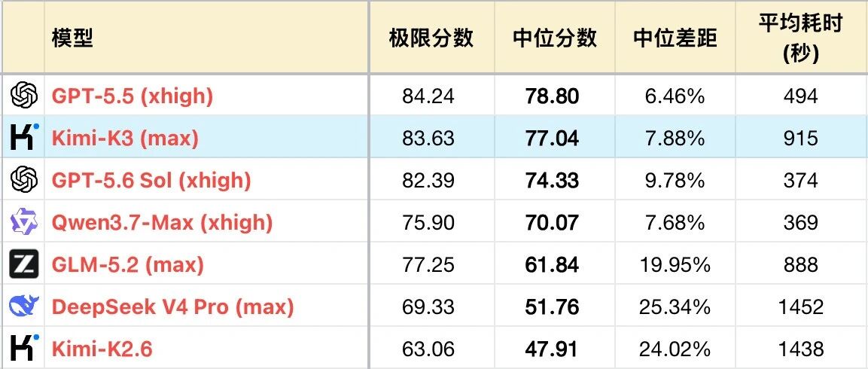The width and height of the screenshot is (868, 369).
Task: Click the Kimi logo next to Kimi-K3 (max)
Action: (x=24, y=137)
